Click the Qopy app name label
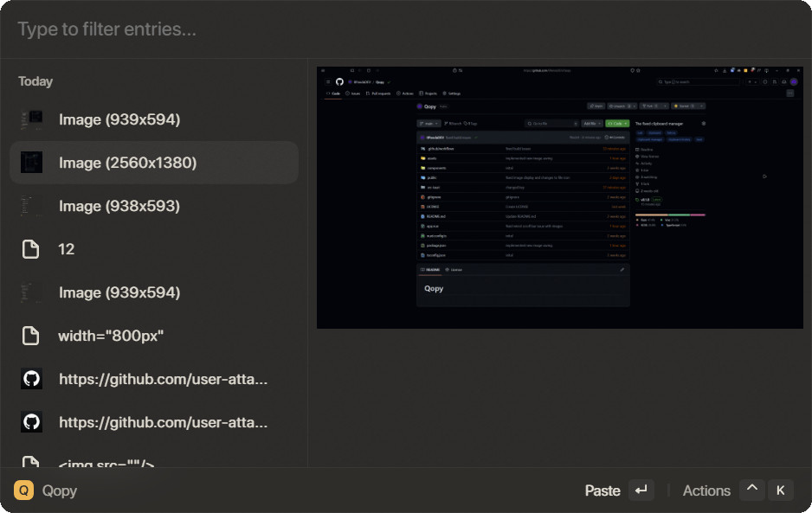Screen dimensions: 812x513 [60, 491]
